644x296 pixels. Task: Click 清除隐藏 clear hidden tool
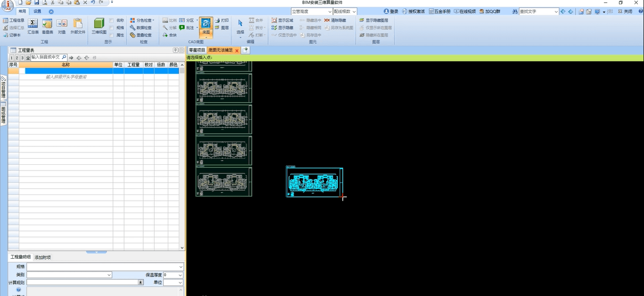point(335,20)
